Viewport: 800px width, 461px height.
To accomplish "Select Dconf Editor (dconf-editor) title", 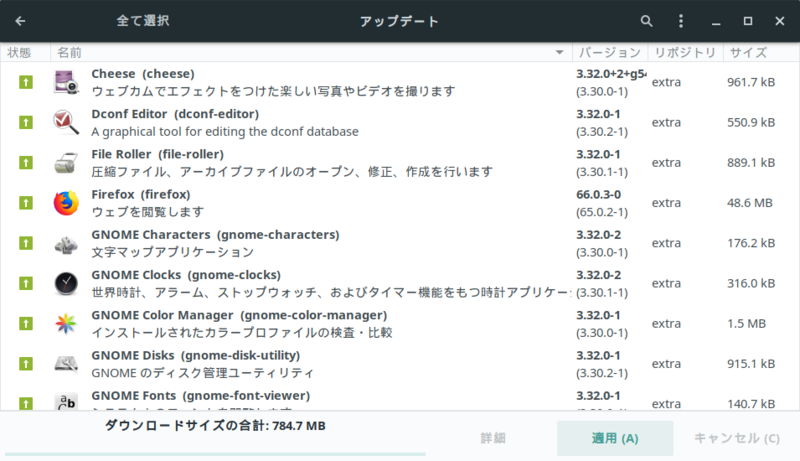I will 175,114.
